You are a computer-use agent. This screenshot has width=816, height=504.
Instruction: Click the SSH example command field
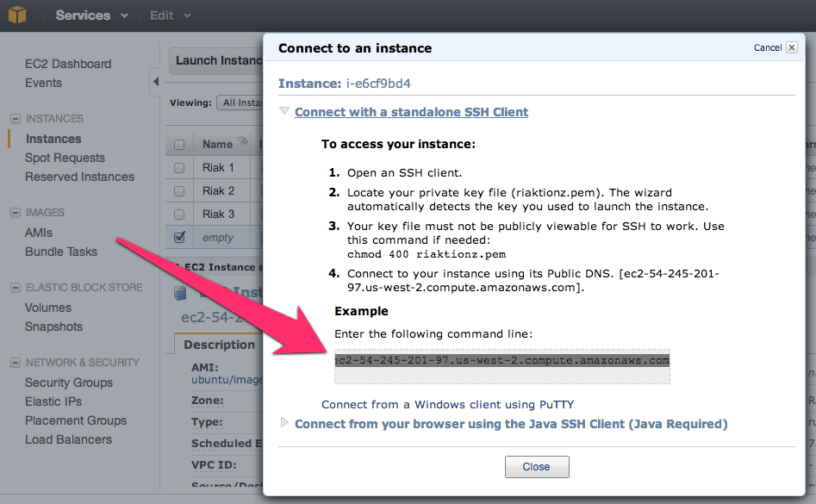point(502,367)
